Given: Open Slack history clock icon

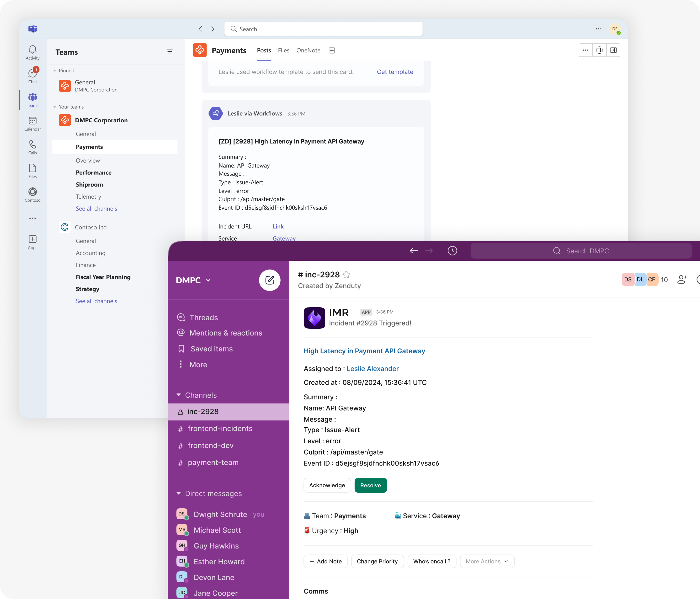Looking at the screenshot, I should (452, 251).
